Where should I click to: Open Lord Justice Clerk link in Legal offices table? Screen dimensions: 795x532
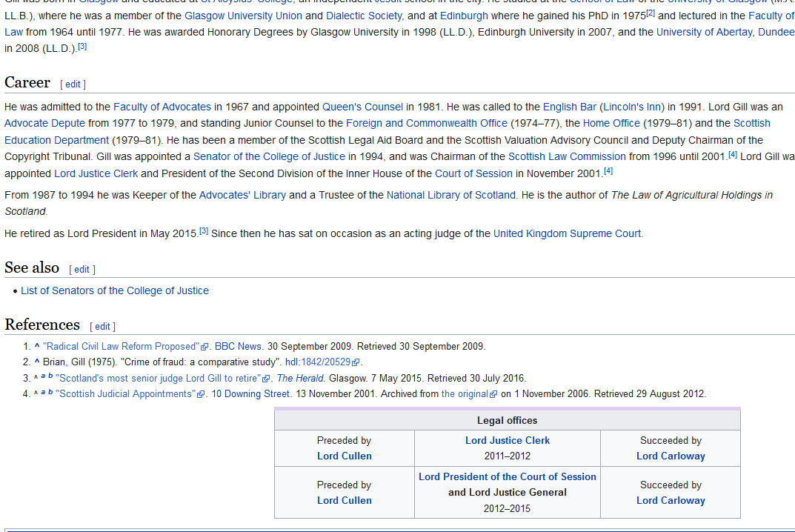coord(508,441)
